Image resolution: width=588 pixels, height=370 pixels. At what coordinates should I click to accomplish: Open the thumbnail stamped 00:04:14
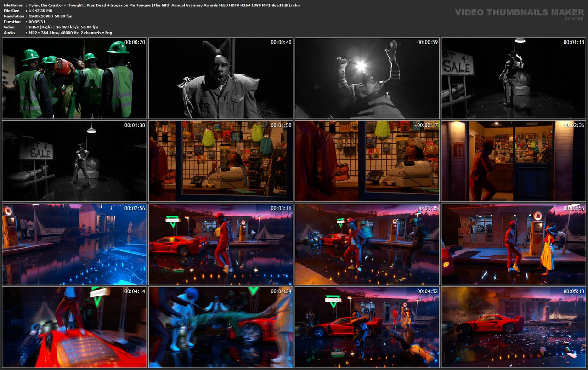[x=74, y=327]
